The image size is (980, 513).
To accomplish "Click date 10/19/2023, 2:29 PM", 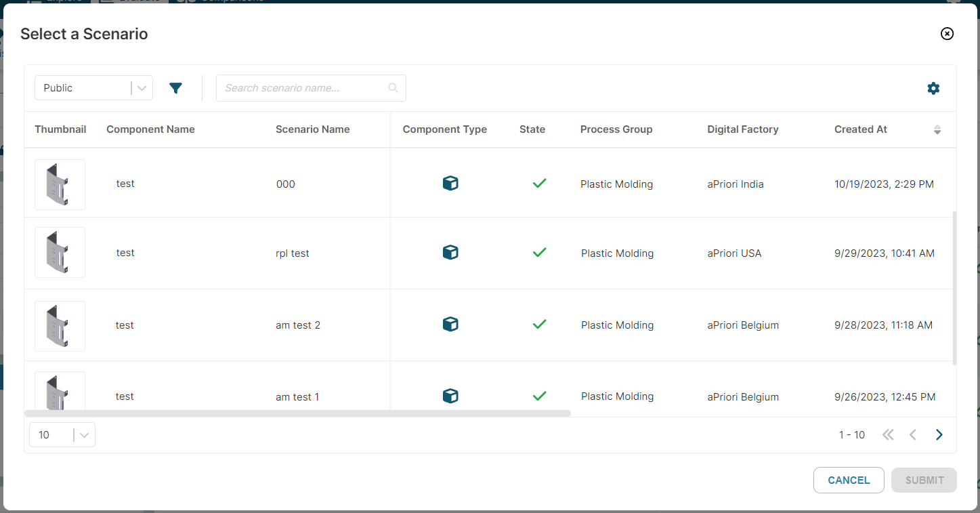I will coord(885,184).
